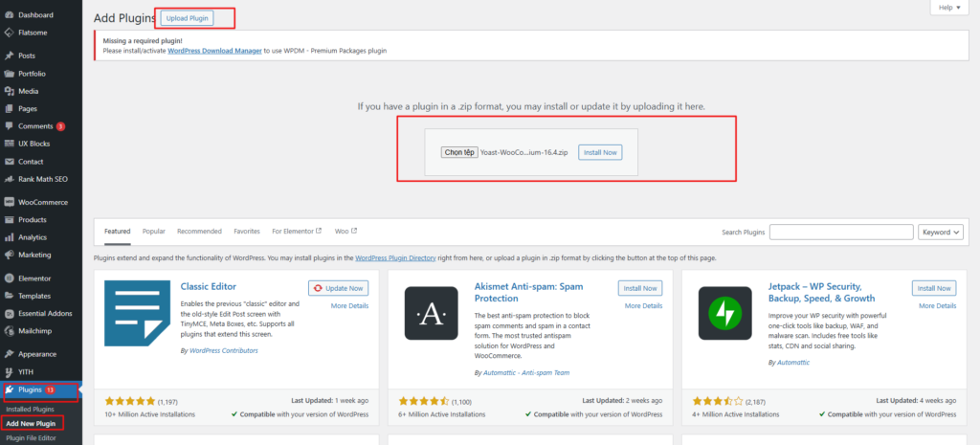
Task: Click the WooCommerce icon in sidebar
Action: [9, 202]
